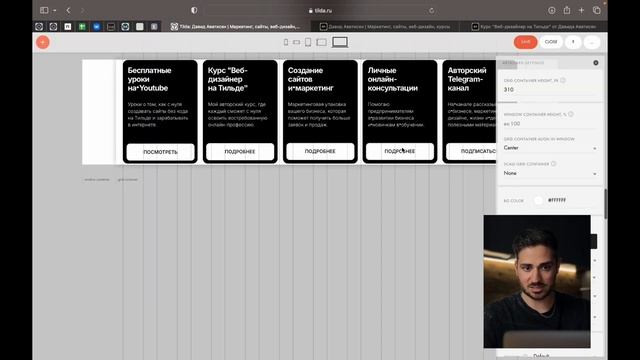Click the Window Container Height field showing 100
This screenshot has width=640, height=360.
550,124
